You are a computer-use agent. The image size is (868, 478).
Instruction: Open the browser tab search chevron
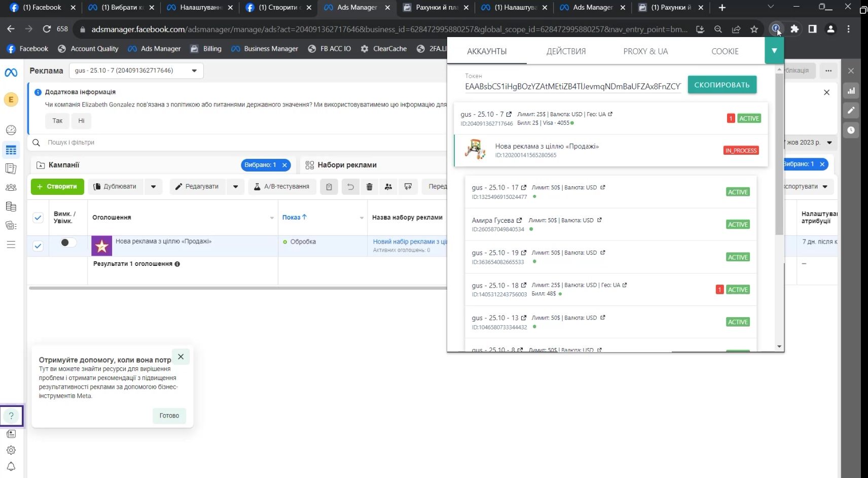[771, 7]
